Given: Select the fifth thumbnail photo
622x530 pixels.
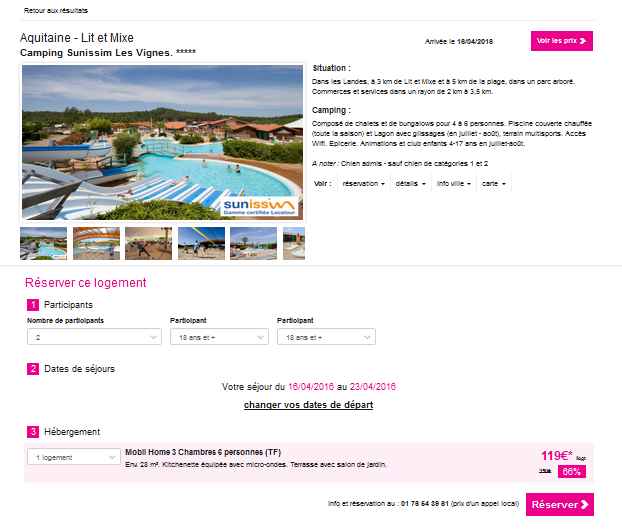Looking at the screenshot, I should click(x=253, y=244).
